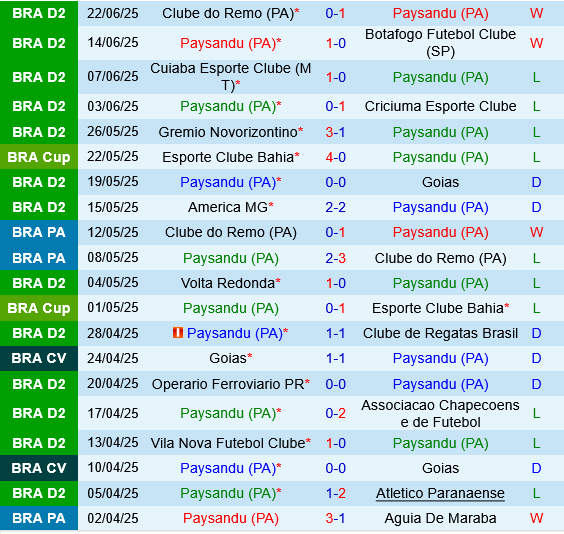Click the 4-0 score

tap(335, 157)
